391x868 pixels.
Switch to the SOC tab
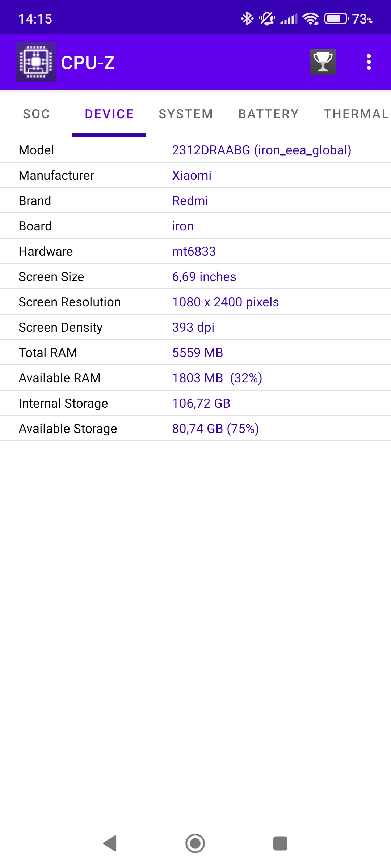pyautogui.click(x=36, y=114)
